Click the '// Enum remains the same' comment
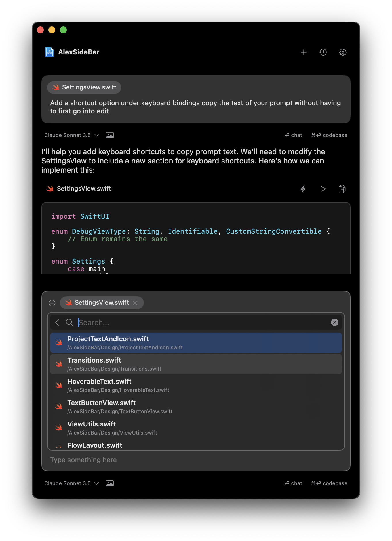 point(118,239)
